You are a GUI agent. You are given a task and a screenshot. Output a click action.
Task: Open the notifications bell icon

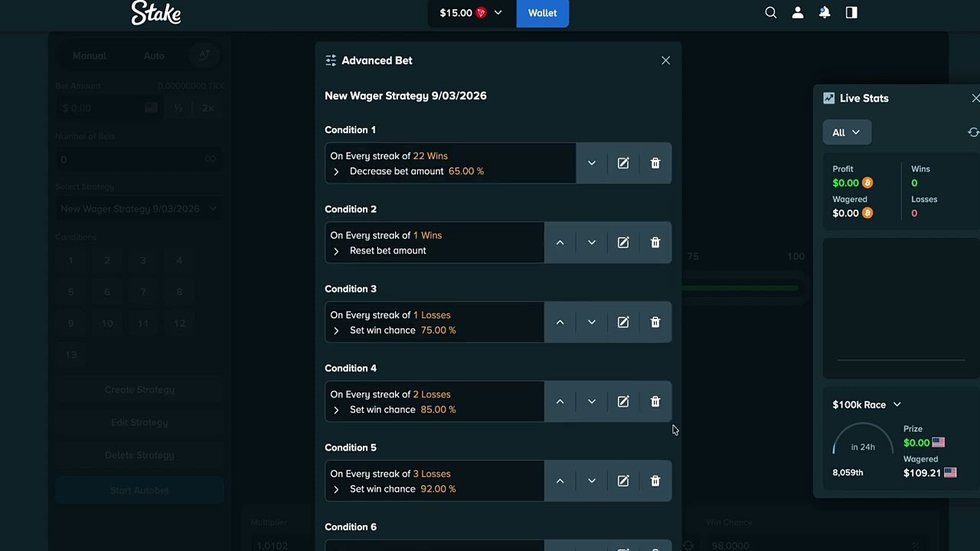[825, 13]
